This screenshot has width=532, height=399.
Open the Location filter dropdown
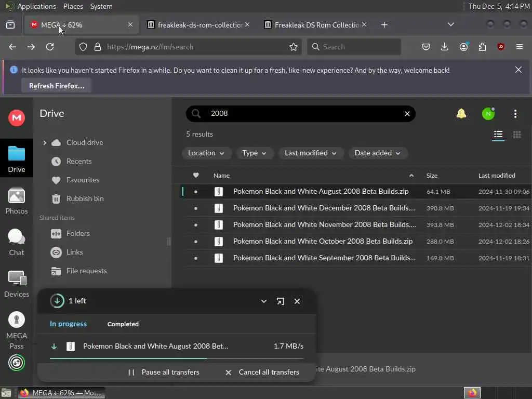(x=206, y=153)
